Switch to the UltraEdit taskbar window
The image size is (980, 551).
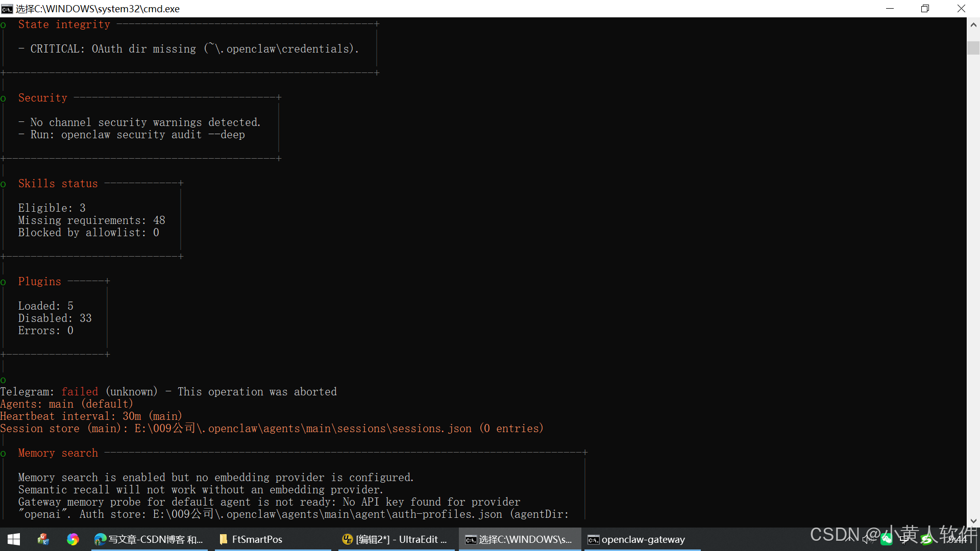(396, 539)
